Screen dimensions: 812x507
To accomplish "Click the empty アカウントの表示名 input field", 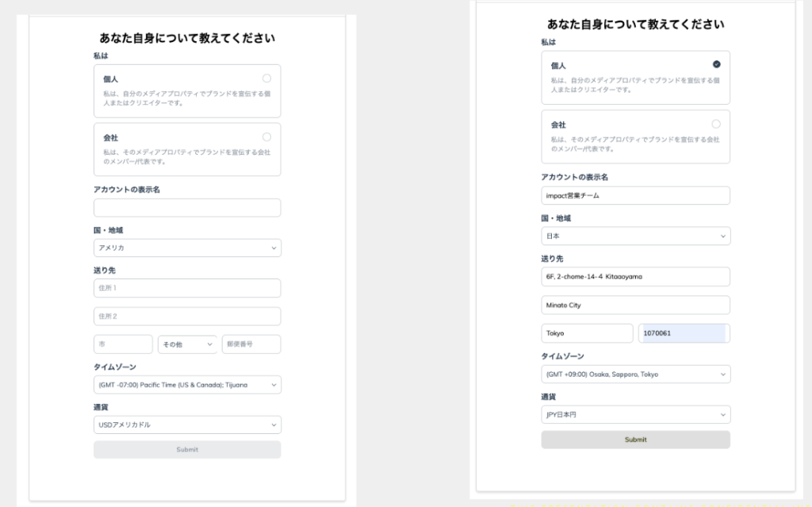I will tap(187, 208).
